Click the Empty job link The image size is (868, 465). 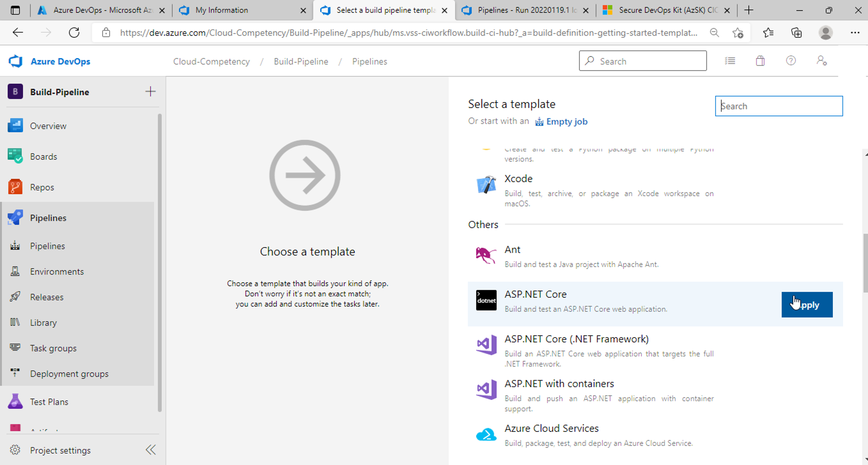(562, 122)
